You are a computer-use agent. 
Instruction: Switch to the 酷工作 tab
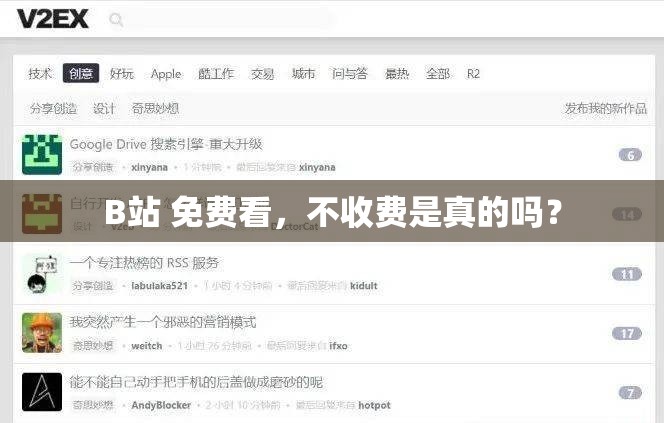[216, 73]
